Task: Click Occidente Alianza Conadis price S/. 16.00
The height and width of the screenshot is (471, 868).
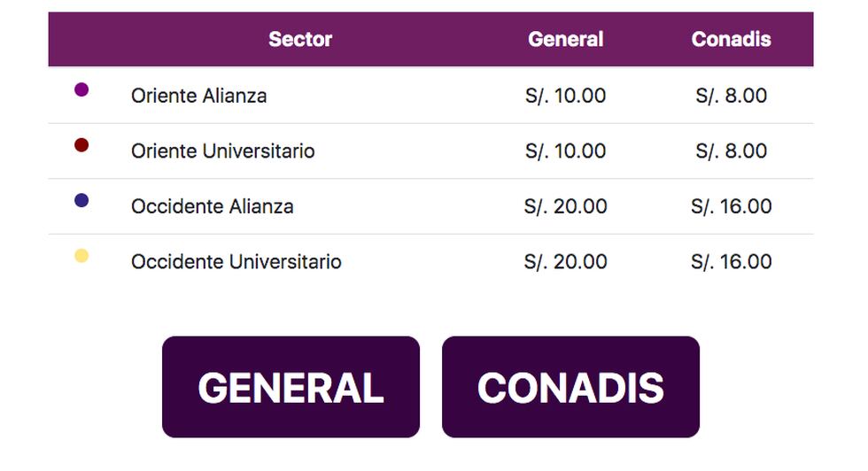Action: (731, 206)
